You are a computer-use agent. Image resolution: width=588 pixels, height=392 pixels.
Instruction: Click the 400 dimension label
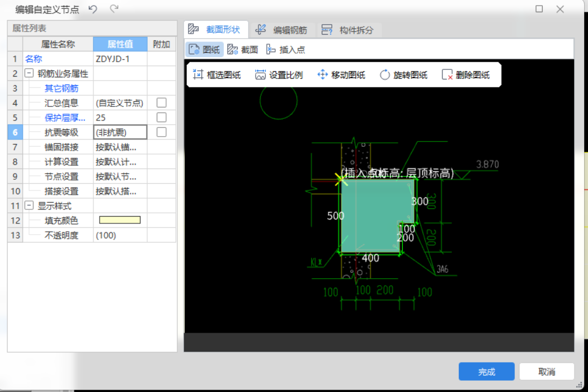[x=370, y=258]
